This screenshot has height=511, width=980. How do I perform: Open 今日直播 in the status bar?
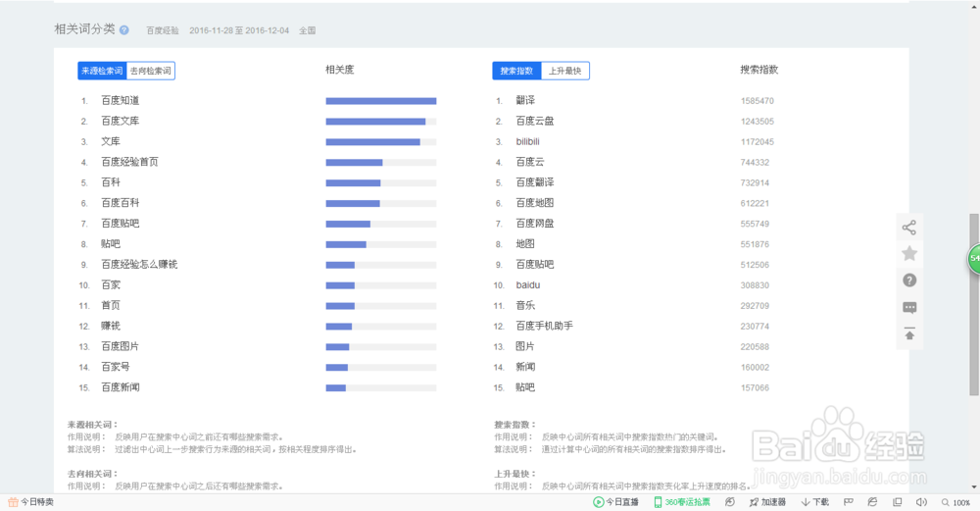(615, 501)
